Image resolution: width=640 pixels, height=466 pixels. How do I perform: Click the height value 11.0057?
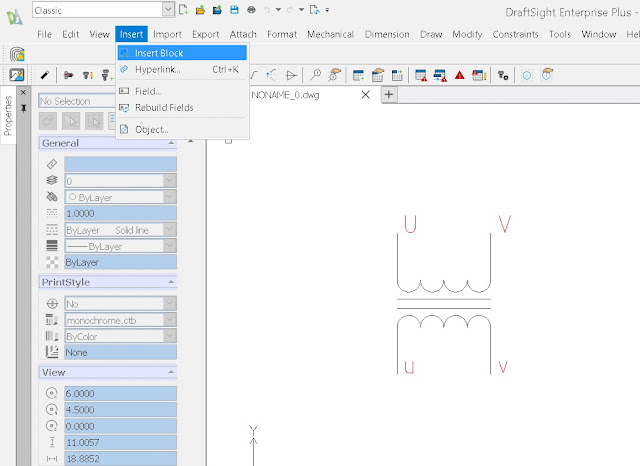(120, 442)
